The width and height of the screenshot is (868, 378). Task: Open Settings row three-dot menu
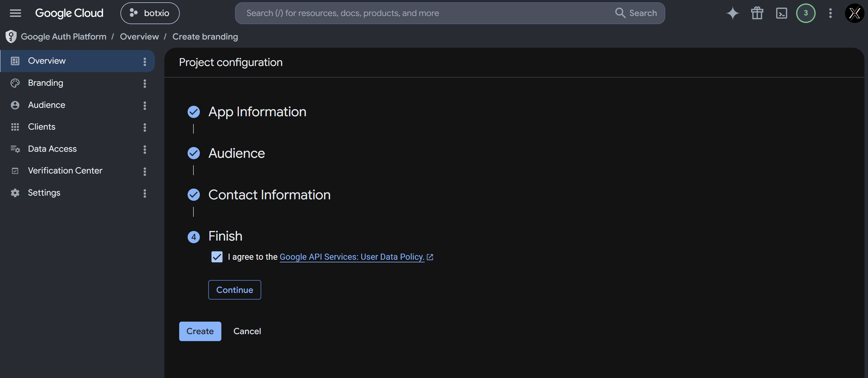pyautogui.click(x=145, y=194)
